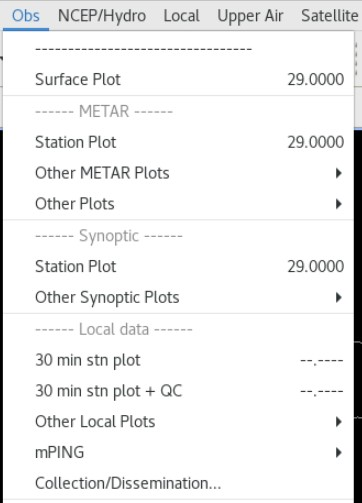Image resolution: width=362 pixels, height=503 pixels.
Task: Open the NCEP/Hydro menu
Action: (102, 16)
